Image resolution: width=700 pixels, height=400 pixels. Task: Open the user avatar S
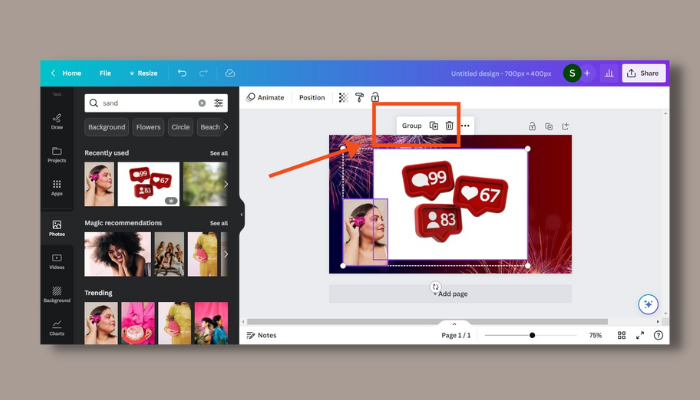point(572,73)
